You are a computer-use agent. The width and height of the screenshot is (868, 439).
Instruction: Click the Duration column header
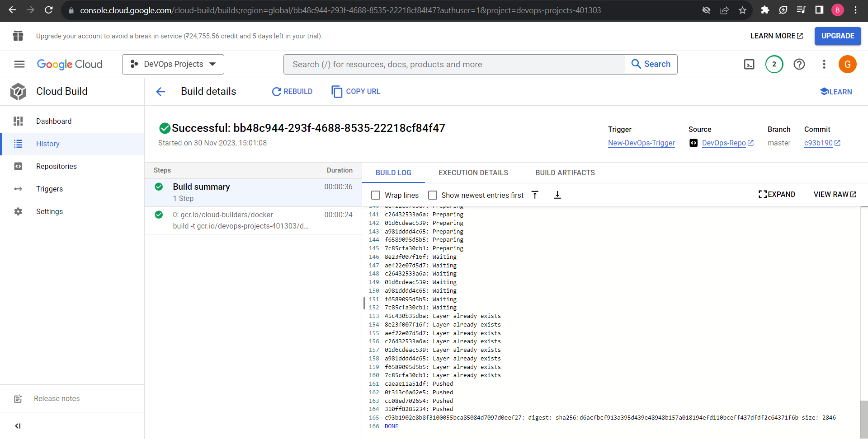tap(340, 170)
